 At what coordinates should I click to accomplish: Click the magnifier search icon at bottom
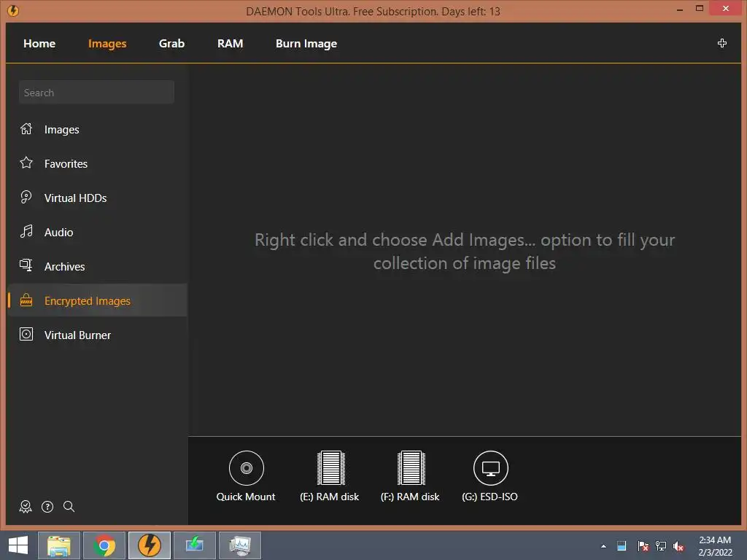point(69,507)
